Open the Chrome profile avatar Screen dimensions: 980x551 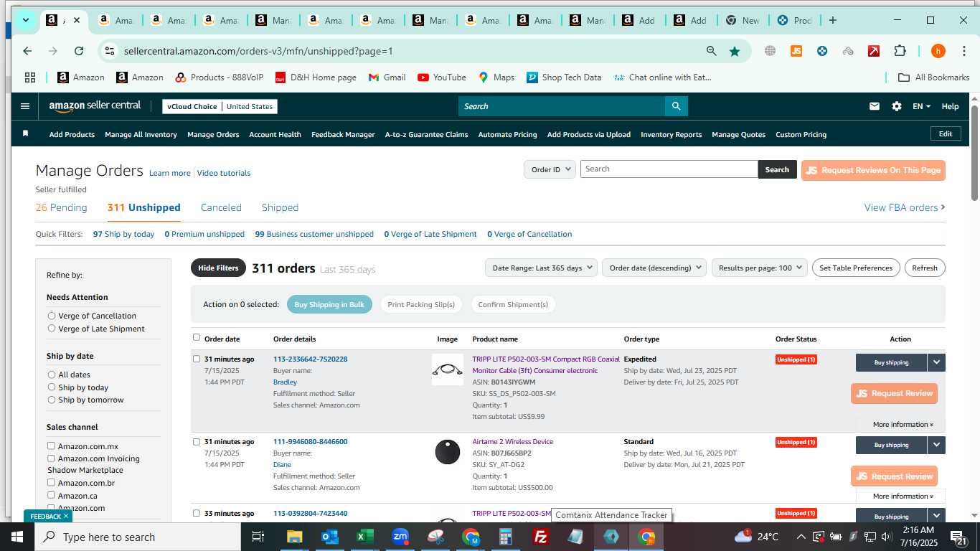[x=938, y=51]
